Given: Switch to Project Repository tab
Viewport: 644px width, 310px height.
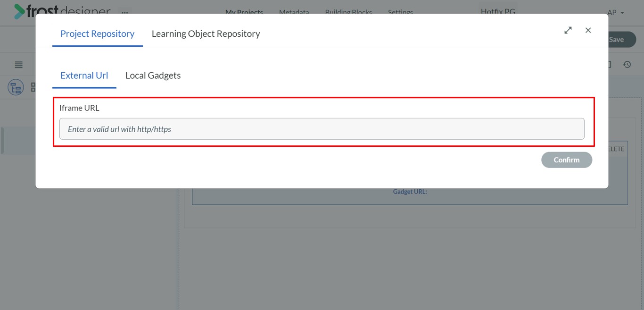Looking at the screenshot, I should pos(98,34).
